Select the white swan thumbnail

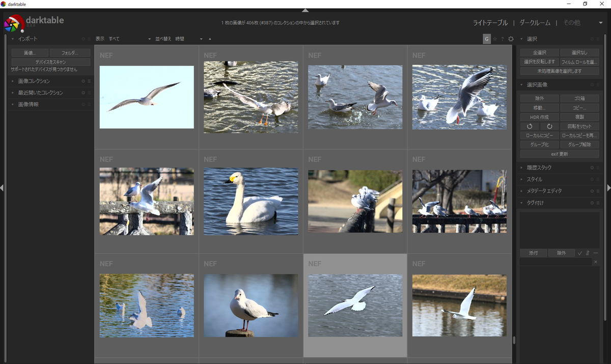251,201
